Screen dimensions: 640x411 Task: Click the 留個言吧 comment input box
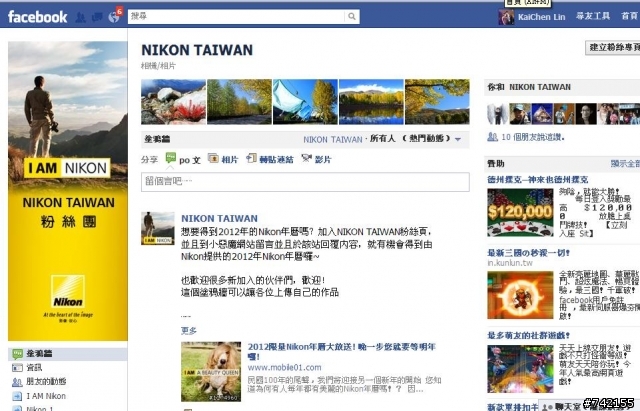click(x=305, y=182)
